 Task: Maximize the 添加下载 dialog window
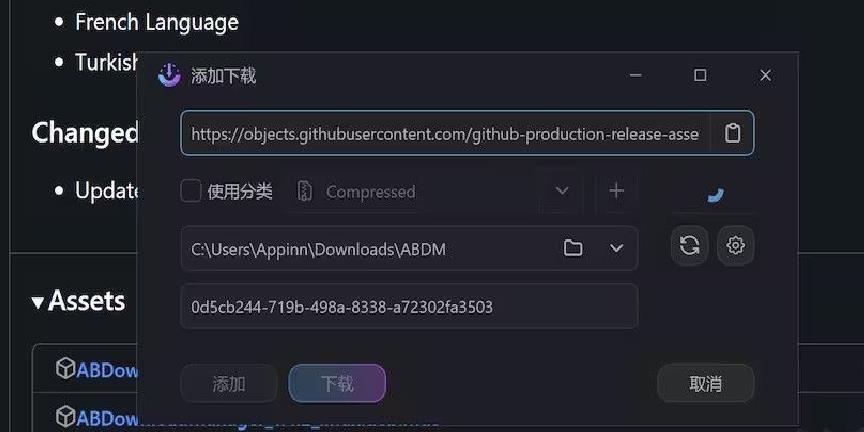[700, 75]
